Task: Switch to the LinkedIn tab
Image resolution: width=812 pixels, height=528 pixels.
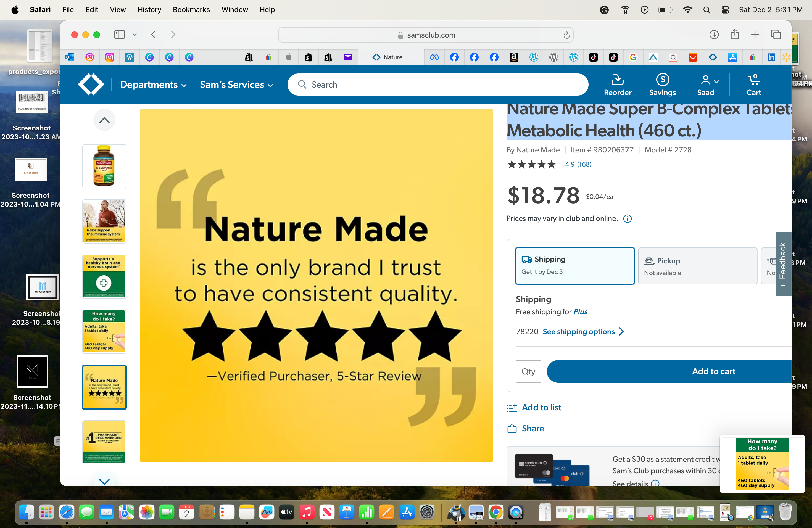Action: tap(771, 57)
